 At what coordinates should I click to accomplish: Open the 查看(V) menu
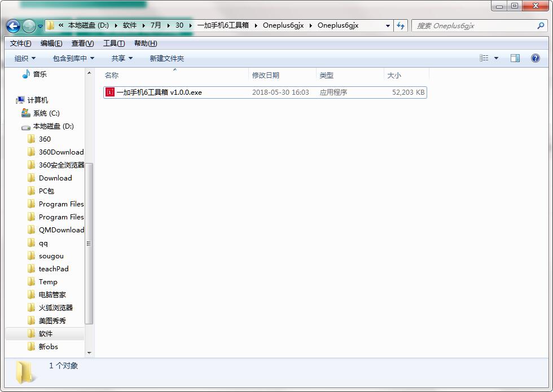tap(82, 43)
